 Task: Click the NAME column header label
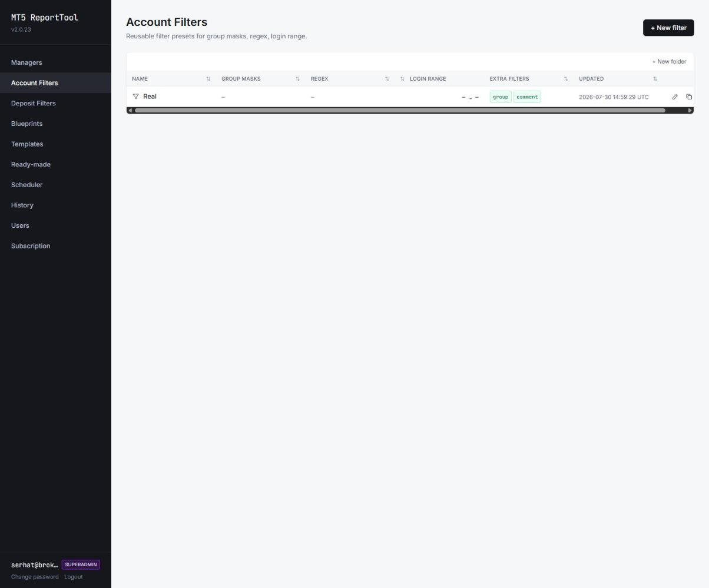140,79
